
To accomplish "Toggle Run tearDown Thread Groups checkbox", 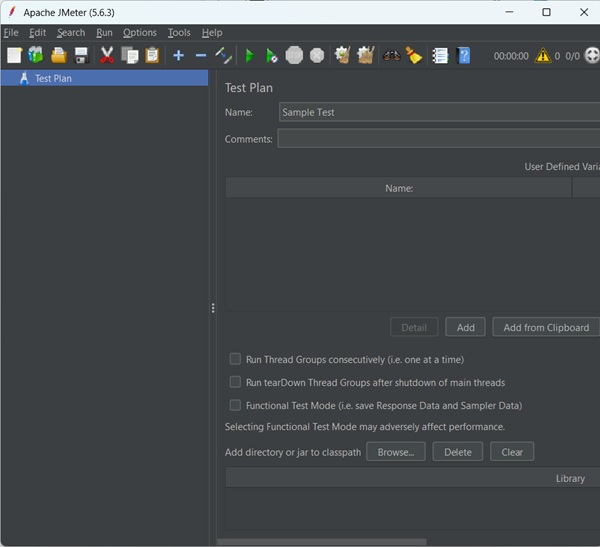I will [235, 382].
